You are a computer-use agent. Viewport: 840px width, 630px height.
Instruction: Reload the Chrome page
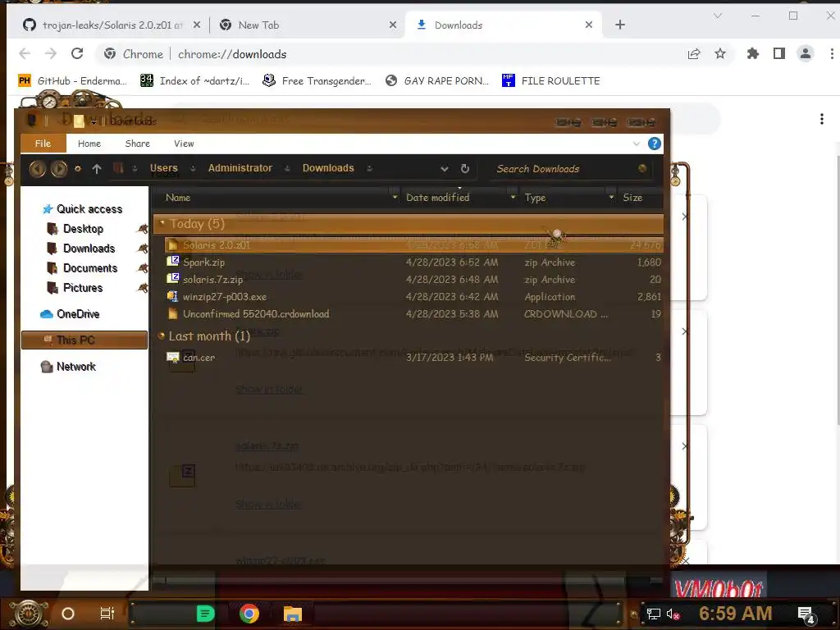[77, 53]
